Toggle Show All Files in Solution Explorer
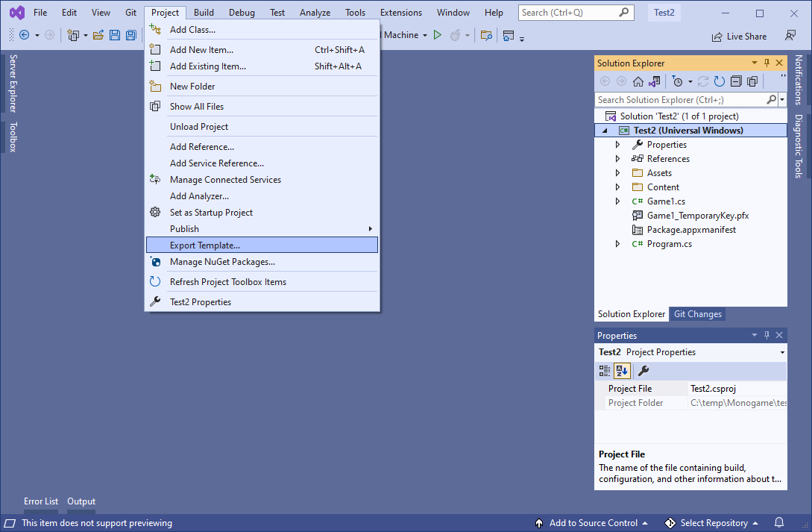Screen dimensions: 812x532 752,81
